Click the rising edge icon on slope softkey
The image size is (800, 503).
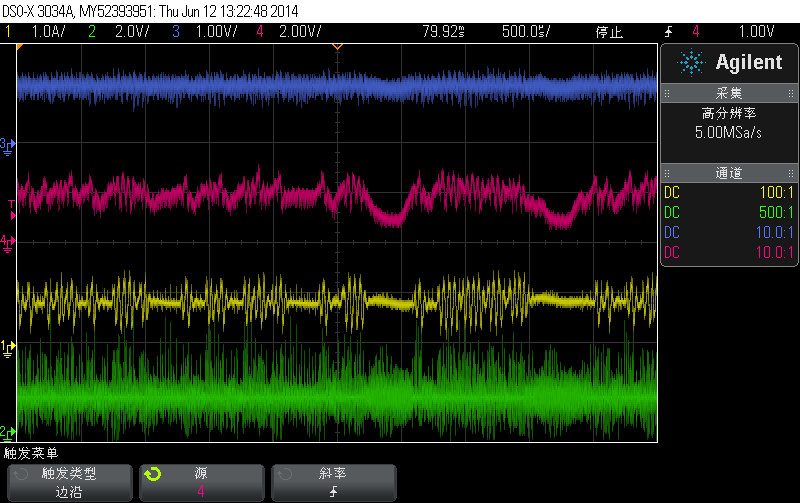click(x=333, y=491)
